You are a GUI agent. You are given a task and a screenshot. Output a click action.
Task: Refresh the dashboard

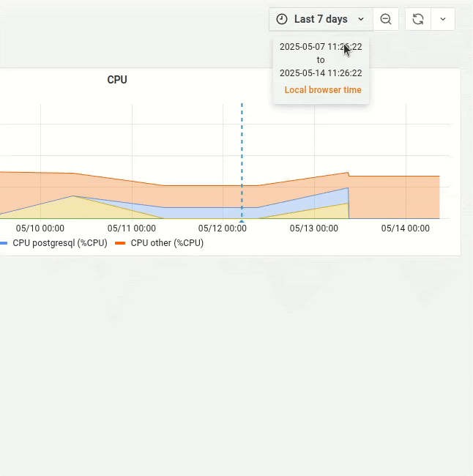pos(418,19)
